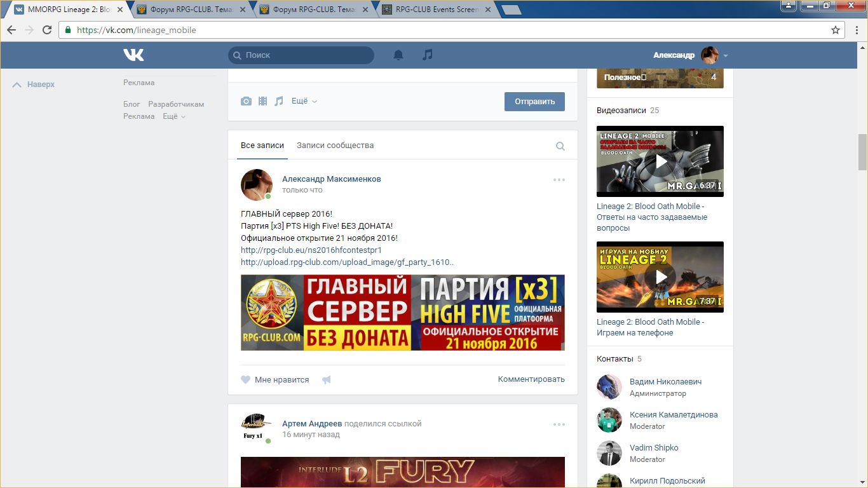Click the page vertical scrollbar thumb
This screenshot has height=488, width=868.
coord(862,152)
